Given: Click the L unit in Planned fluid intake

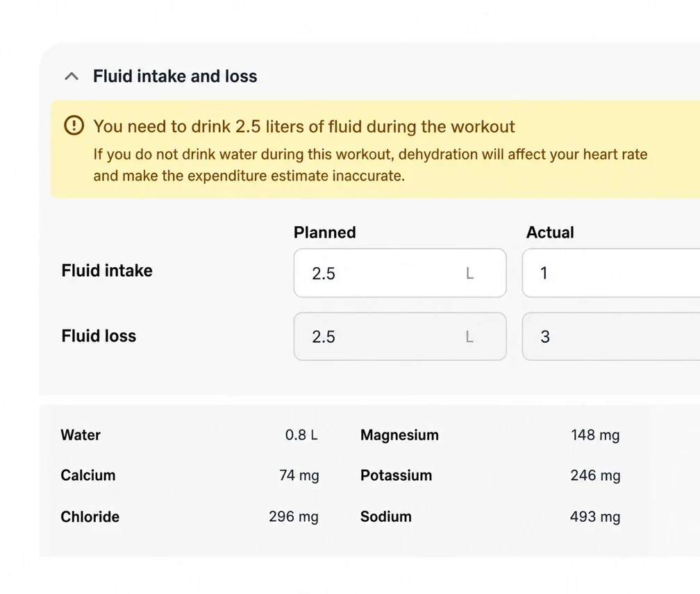Looking at the screenshot, I should [x=469, y=273].
